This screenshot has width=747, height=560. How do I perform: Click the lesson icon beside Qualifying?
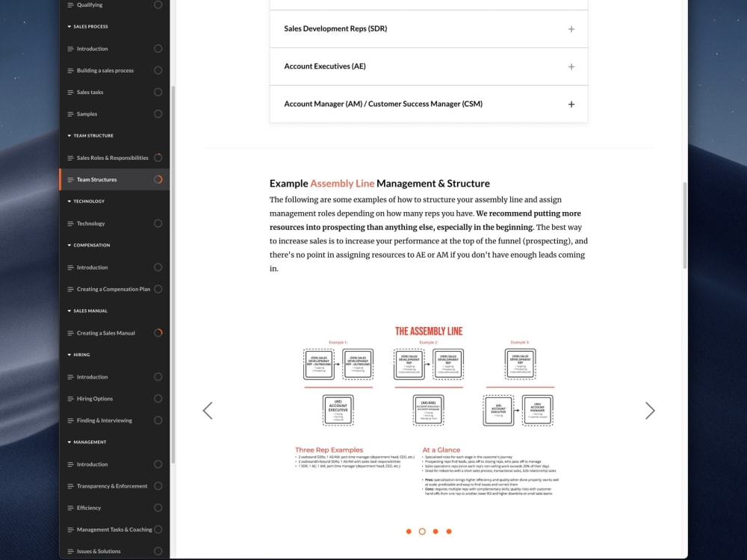pyautogui.click(x=70, y=4)
